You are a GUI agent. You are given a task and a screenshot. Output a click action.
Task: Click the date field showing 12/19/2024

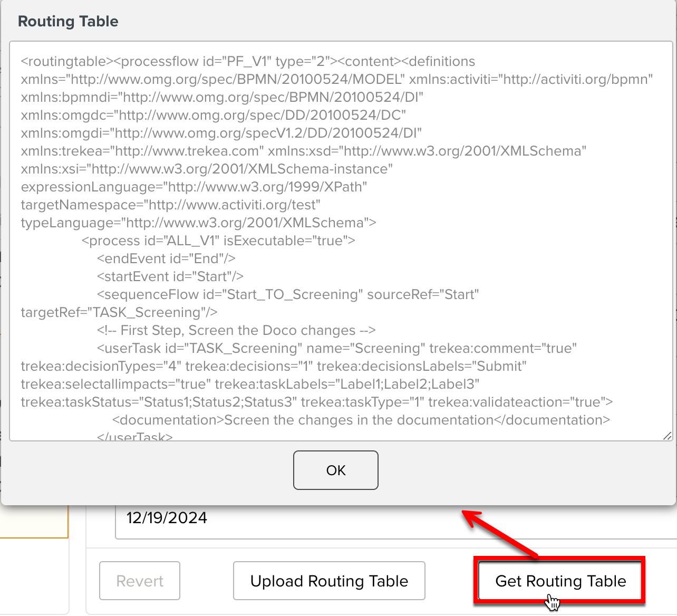click(369, 518)
